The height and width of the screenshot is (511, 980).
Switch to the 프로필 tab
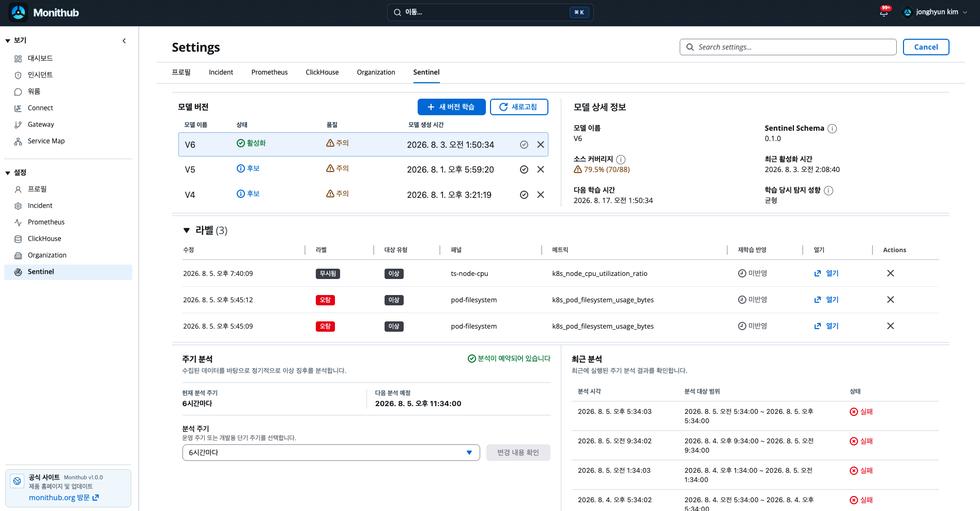click(x=181, y=72)
